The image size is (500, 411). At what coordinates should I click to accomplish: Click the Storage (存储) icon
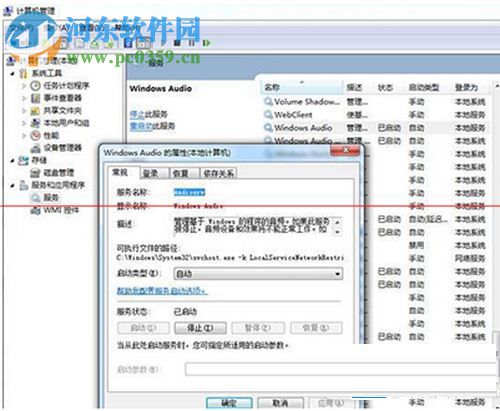pos(23,160)
